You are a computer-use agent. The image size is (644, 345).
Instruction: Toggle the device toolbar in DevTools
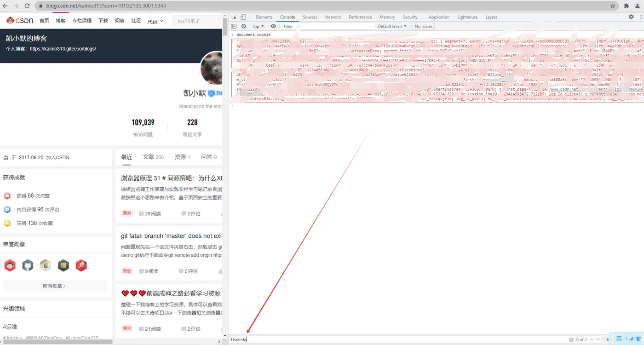coord(244,17)
